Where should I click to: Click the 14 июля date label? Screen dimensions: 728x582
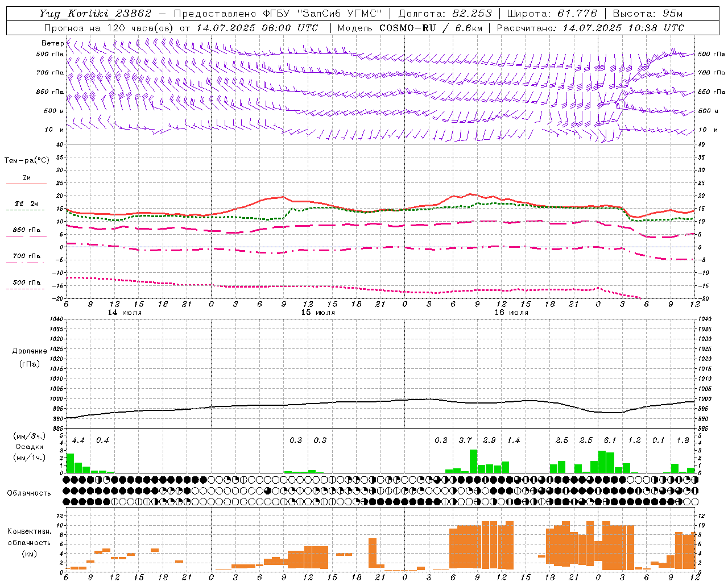125,313
